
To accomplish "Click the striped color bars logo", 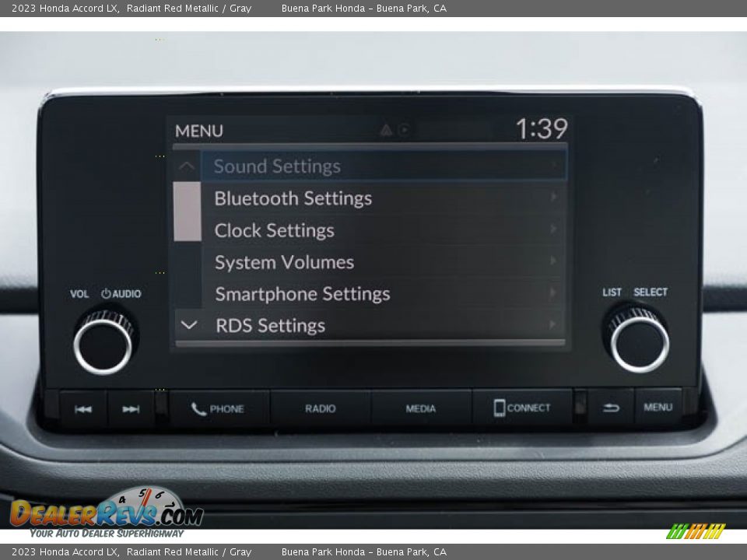I will [696, 531].
